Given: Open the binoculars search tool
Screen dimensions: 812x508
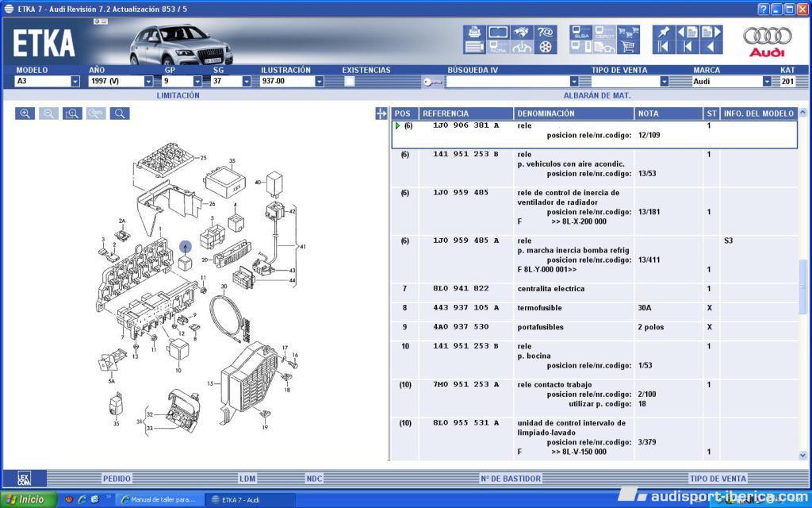Looking at the screenshot, I should [x=522, y=32].
